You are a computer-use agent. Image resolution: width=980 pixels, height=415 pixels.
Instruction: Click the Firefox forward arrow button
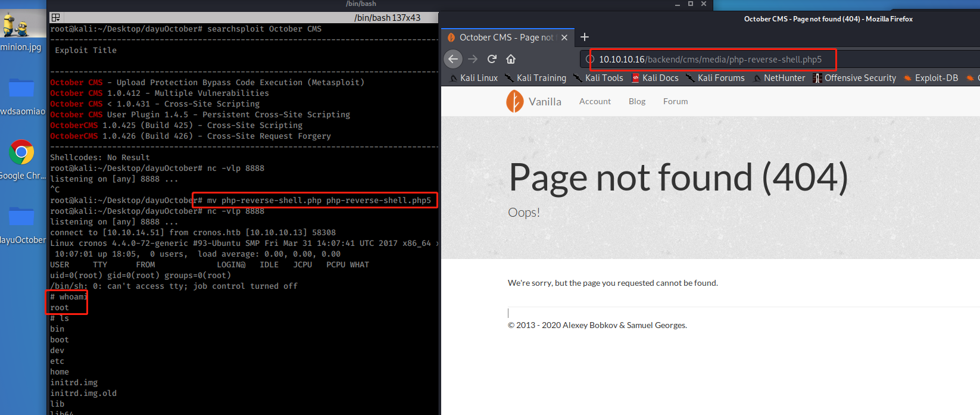pyautogui.click(x=473, y=59)
